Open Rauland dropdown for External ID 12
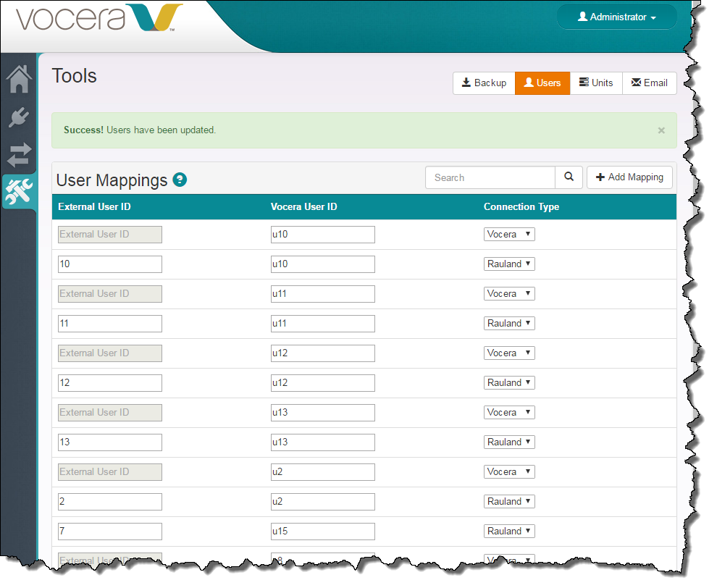Image resolution: width=717 pixels, height=588 pixels. click(x=509, y=382)
